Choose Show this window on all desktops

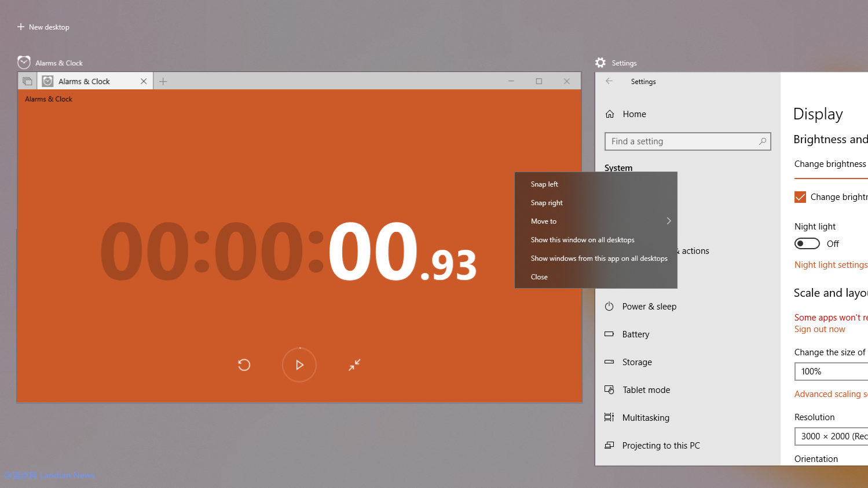point(583,240)
